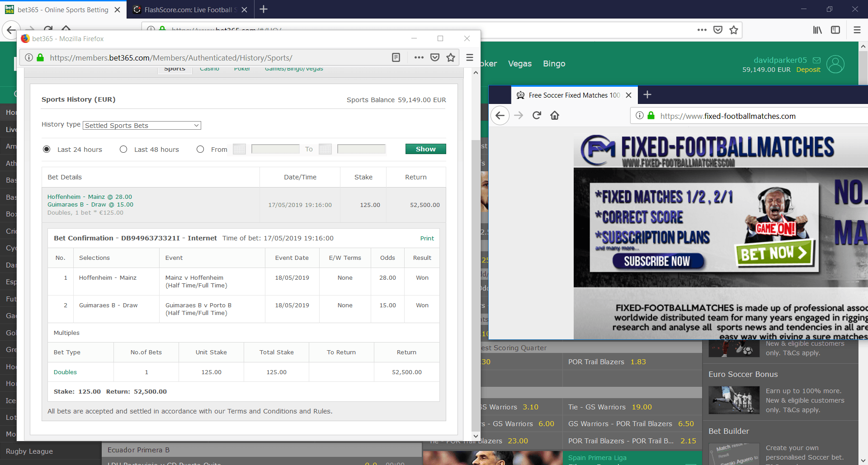Click Hoffenheim - Mainz @ 28.00 bet link

90,197
